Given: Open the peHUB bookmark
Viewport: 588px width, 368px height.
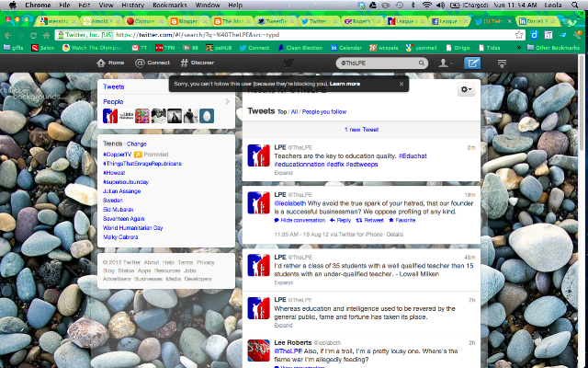Looking at the screenshot, I should [x=219, y=48].
